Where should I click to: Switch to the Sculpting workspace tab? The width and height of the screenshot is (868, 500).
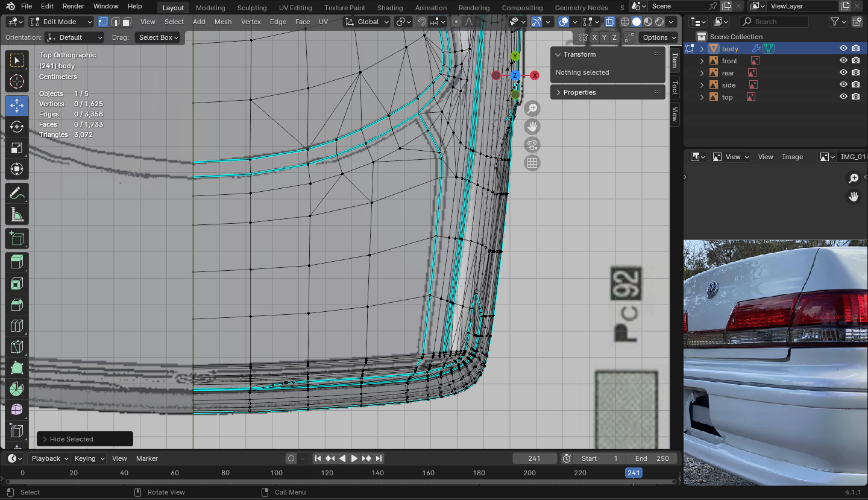[251, 8]
